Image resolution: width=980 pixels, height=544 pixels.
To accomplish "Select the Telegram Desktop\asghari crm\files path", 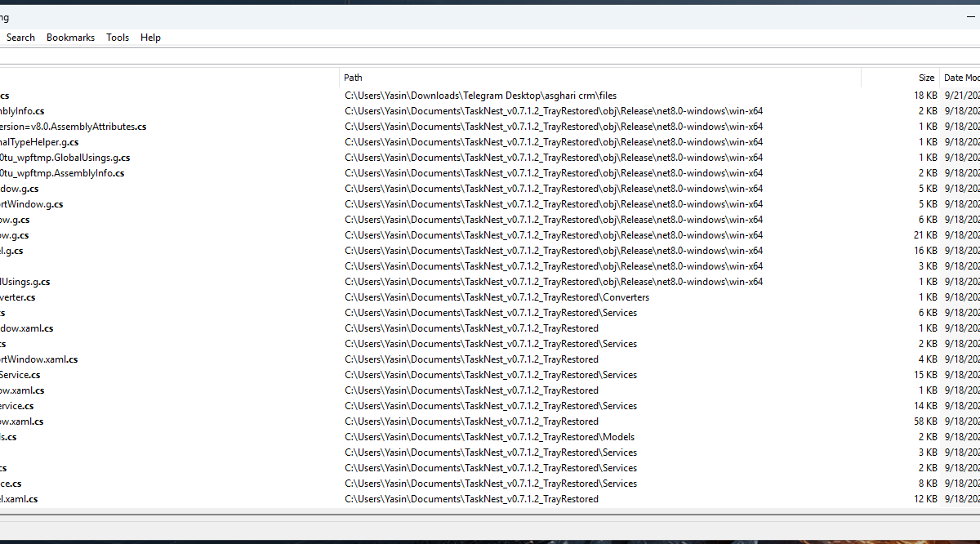I will point(481,96).
